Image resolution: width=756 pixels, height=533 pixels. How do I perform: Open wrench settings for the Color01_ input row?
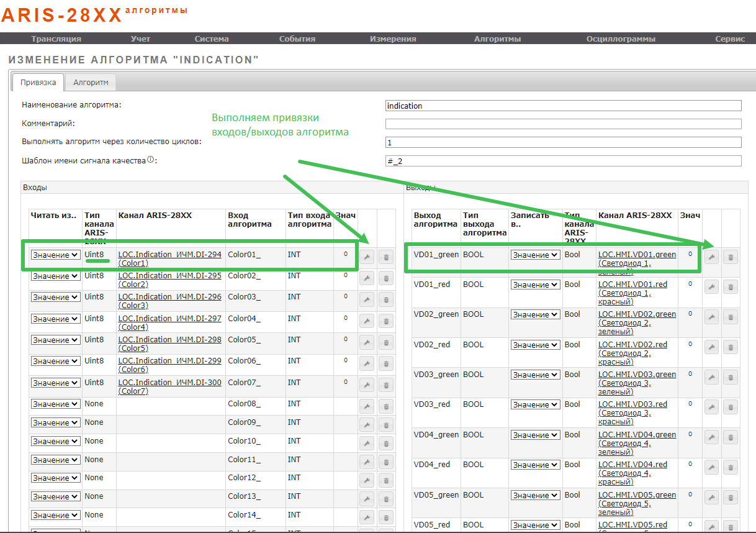(x=367, y=257)
